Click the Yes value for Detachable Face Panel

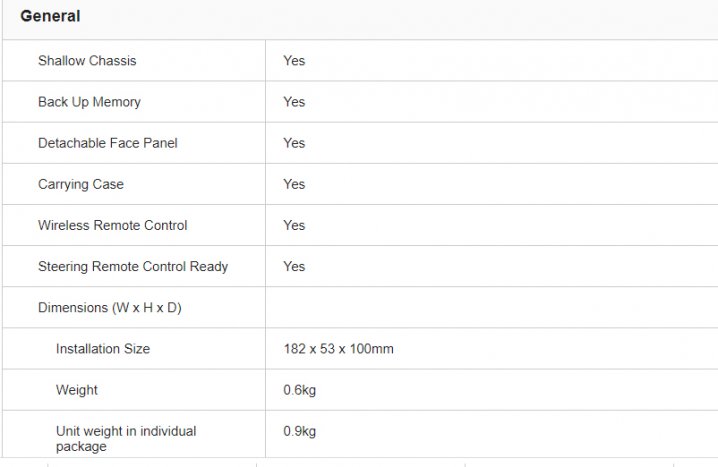(294, 143)
